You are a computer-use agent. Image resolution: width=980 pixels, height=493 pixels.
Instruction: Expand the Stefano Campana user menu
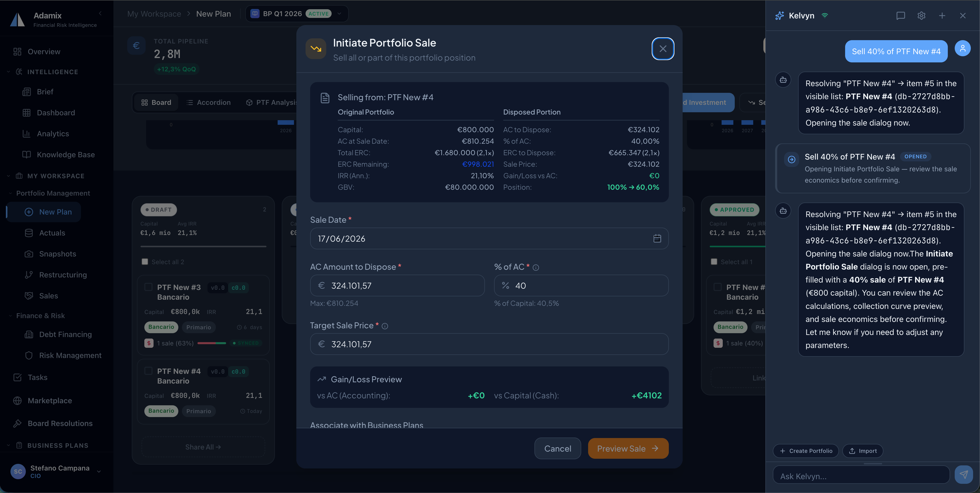[99, 471]
